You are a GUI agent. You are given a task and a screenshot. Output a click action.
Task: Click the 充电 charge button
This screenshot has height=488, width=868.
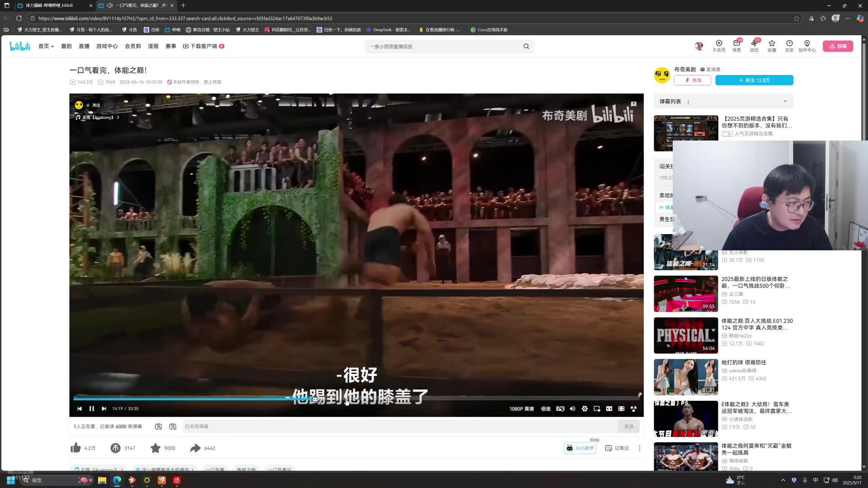[693, 80]
